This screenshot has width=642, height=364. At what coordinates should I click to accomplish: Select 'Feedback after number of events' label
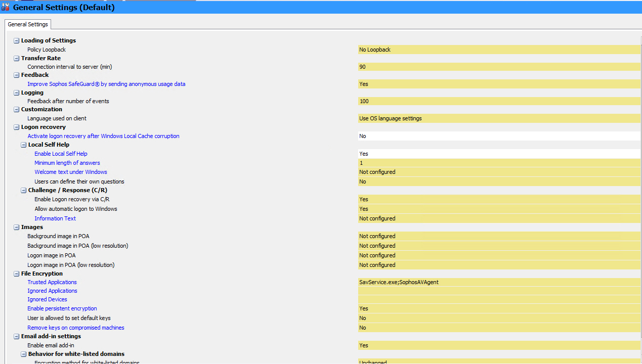[68, 101]
